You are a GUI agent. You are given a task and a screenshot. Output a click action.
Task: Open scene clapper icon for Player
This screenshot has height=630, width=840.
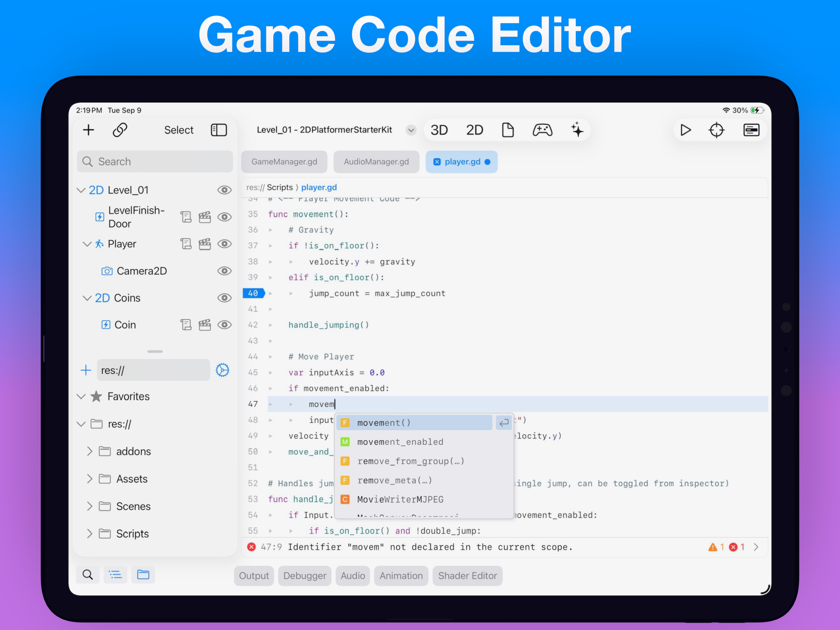tap(205, 244)
